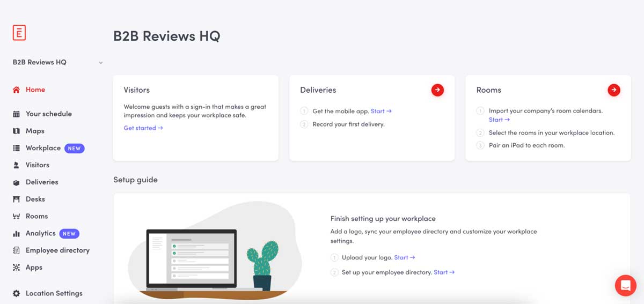
Task: Click the Rooms card title
Action: coord(489,90)
